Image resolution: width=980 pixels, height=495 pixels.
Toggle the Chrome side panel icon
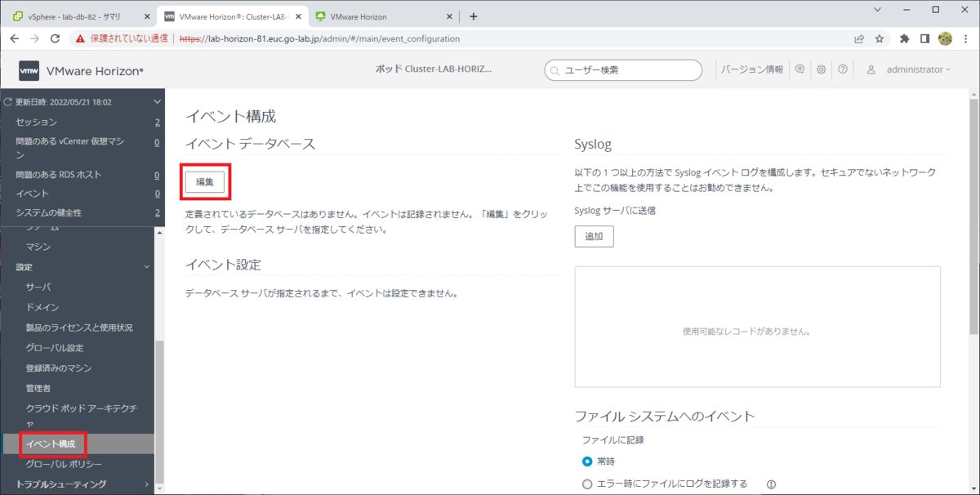[x=925, y=38]
